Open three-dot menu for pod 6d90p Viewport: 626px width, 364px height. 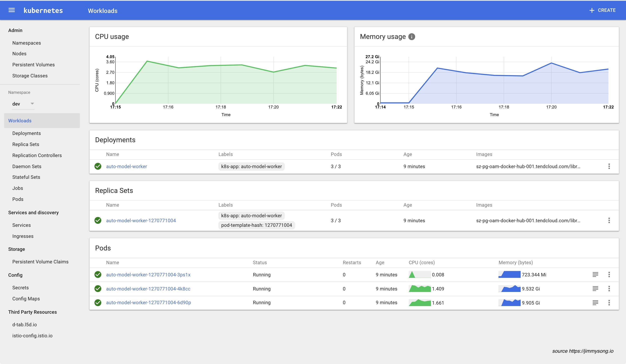[x=609, y=302]
